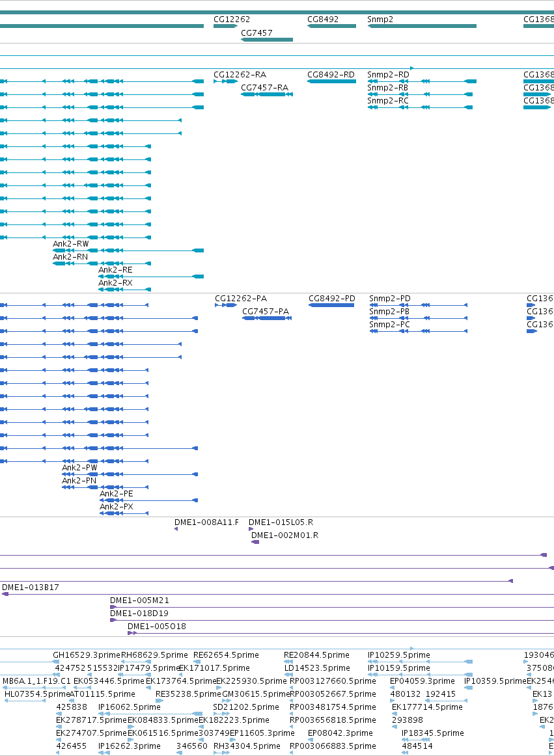Select the HL07354.5prime EST label

[x=37, y=694]
